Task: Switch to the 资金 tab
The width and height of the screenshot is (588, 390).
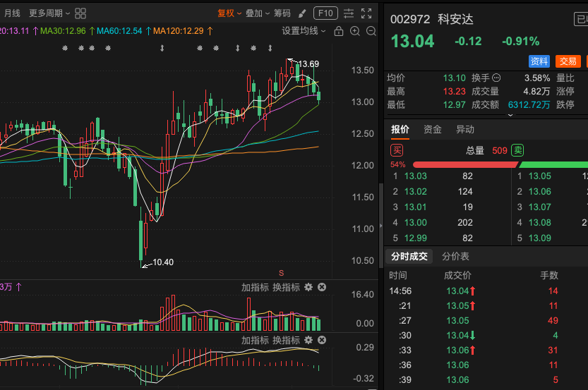Action: [433, 130]
